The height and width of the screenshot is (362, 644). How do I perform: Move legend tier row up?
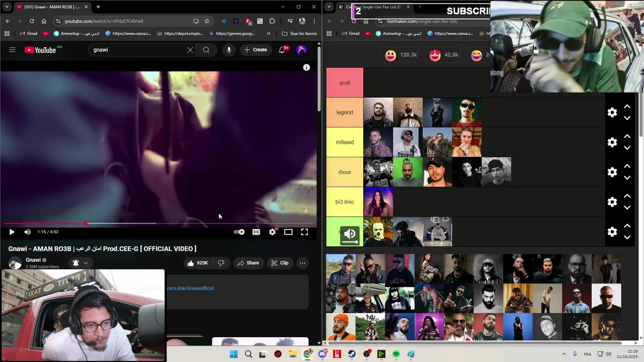click(x=627, y=107)
